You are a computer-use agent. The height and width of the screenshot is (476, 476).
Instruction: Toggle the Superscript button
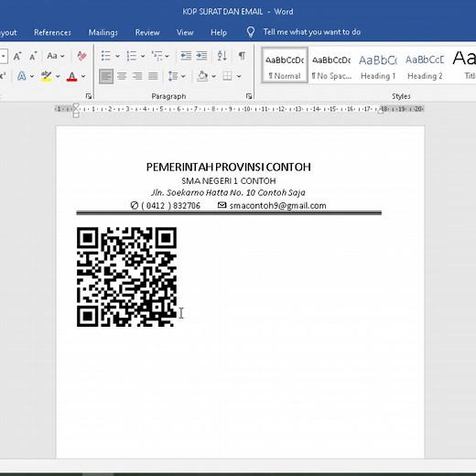(x=3, y=76)
